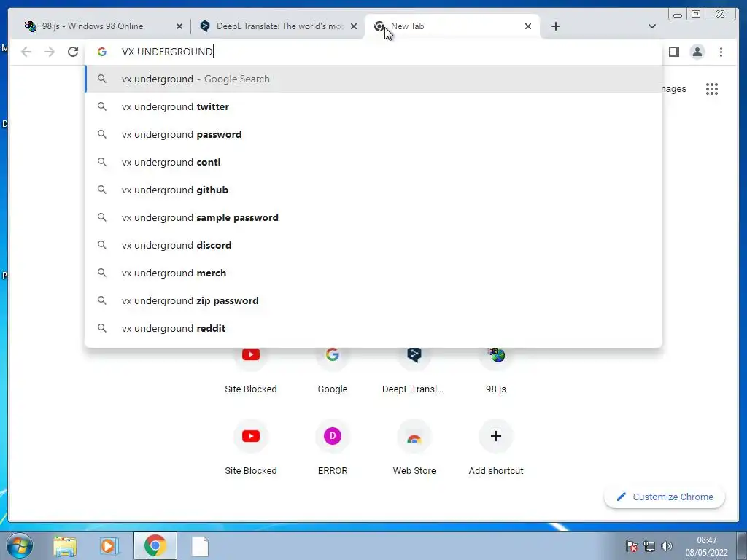Close the New Tab tab
747x560 pixels.
coord(528,26)
